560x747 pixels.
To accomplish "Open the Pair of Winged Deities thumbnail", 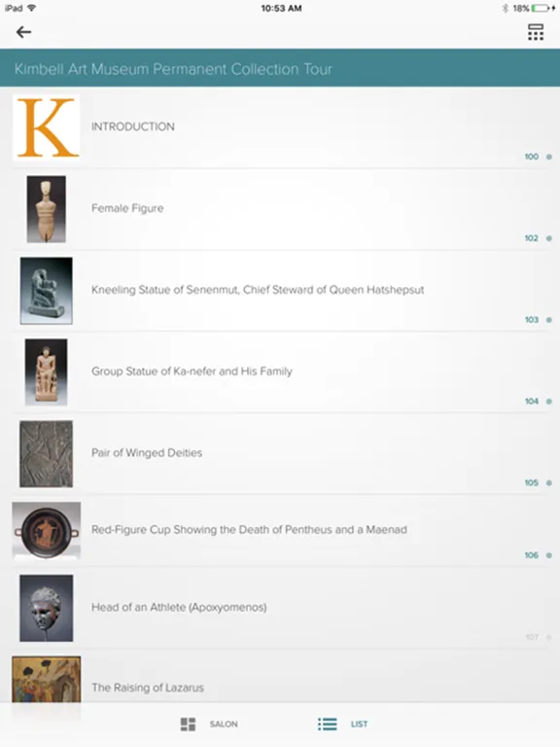I will (x=47, y=453).
